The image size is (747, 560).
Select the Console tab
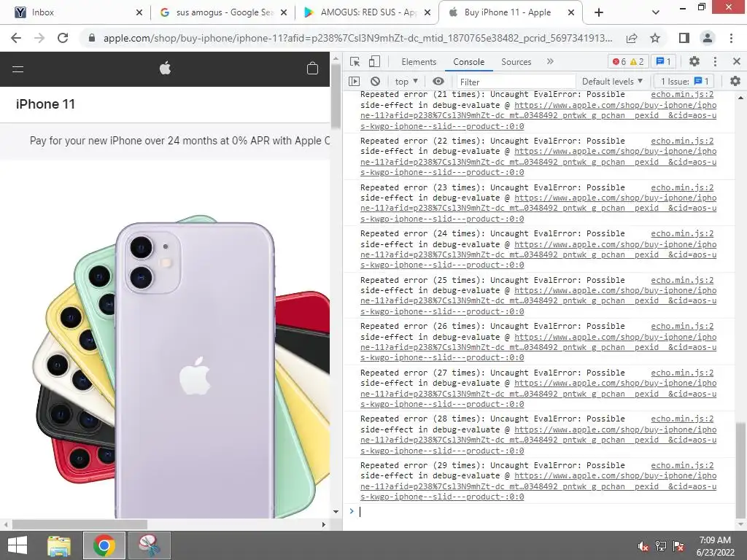(469, 62)
